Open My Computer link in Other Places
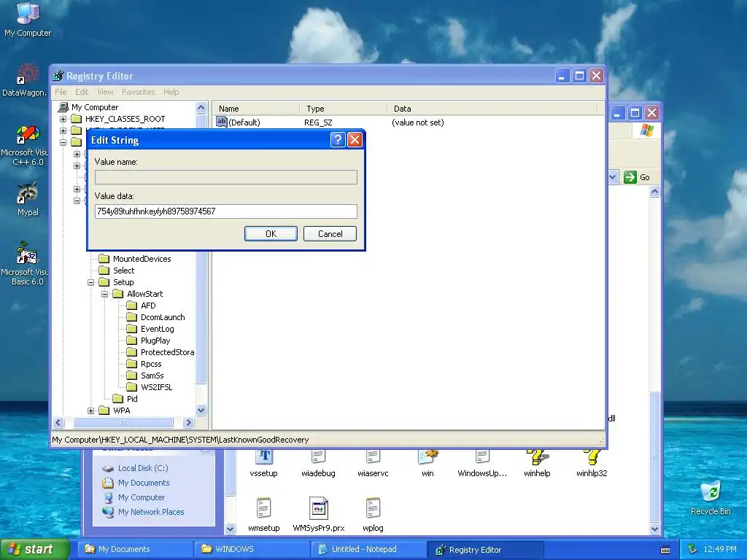 pyautogui.click(x=142, y=497)
